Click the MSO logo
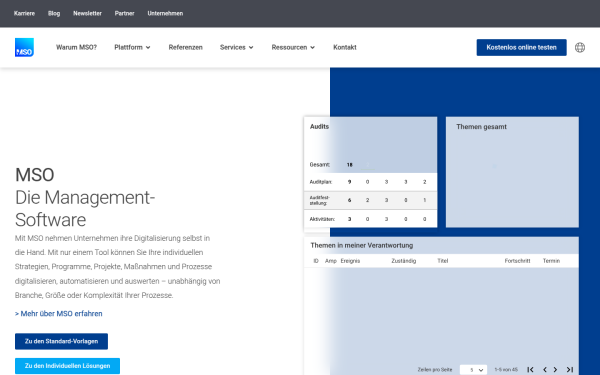This screenshot has width=600, height=375. pyautogui.click(x=24, y=47)
